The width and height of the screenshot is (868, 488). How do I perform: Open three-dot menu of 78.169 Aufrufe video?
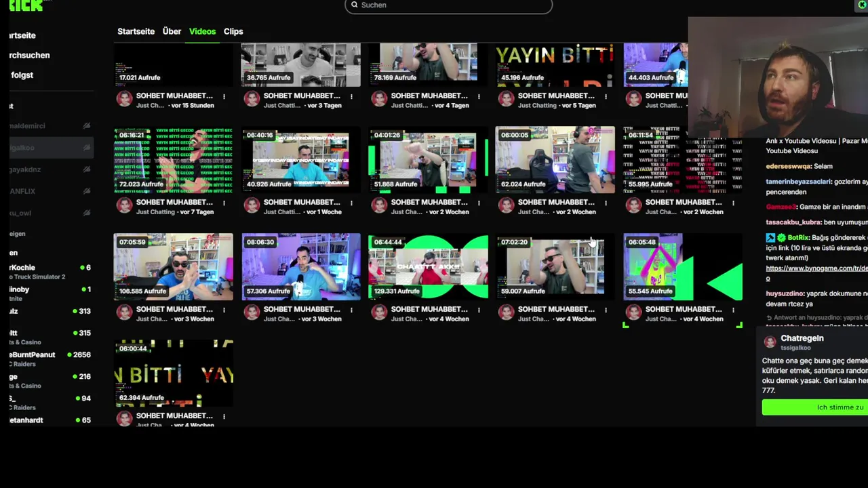479,97
